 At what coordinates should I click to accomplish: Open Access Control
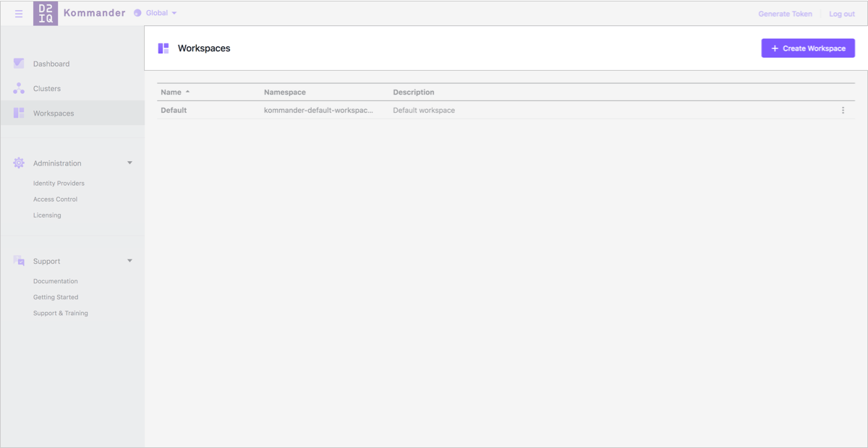point(55,199)
